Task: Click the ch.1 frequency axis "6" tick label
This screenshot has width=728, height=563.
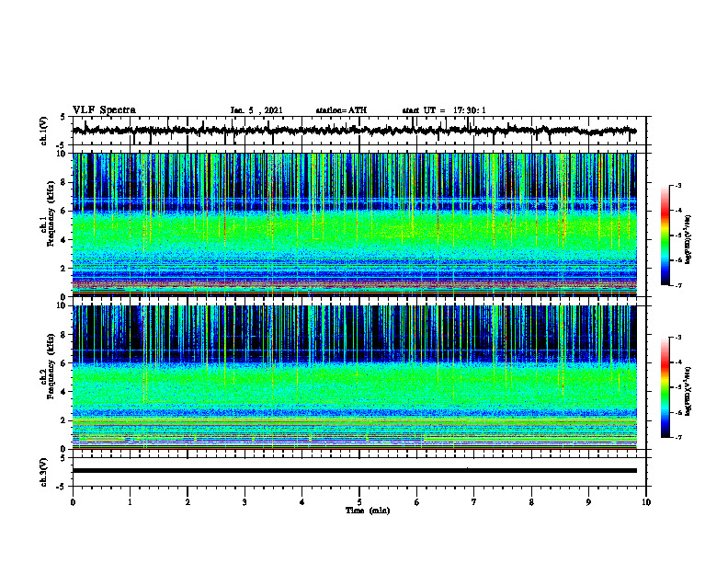Action: [64, 211]
